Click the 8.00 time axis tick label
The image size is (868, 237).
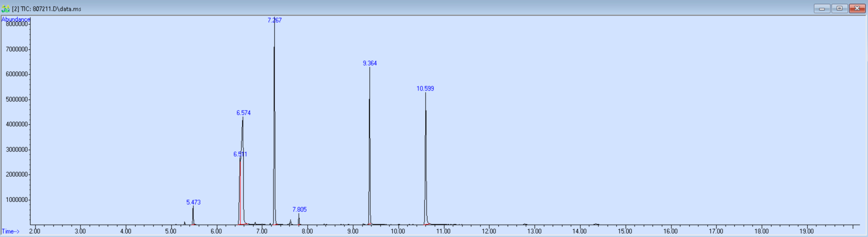coord(307,231)
